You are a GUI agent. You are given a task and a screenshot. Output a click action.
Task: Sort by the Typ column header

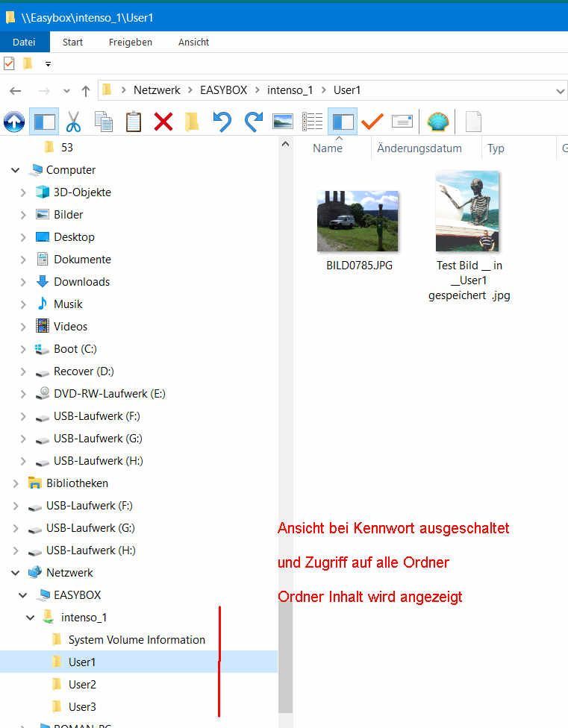(x=496, y=148)
